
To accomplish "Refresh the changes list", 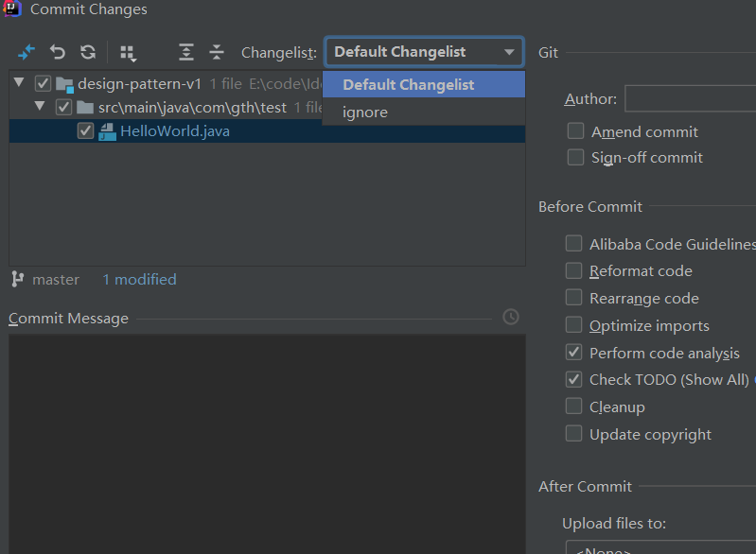I will (88, 52).
